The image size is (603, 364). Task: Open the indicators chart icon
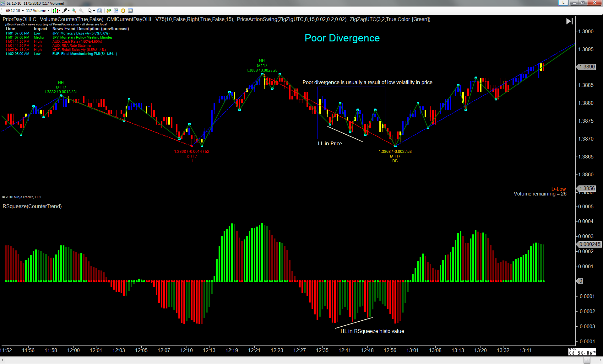[x=116, y=11]
